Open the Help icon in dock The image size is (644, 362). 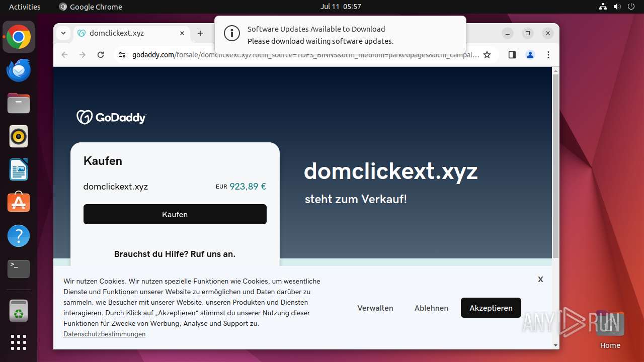pyautogui.click(x=19, y=235)
